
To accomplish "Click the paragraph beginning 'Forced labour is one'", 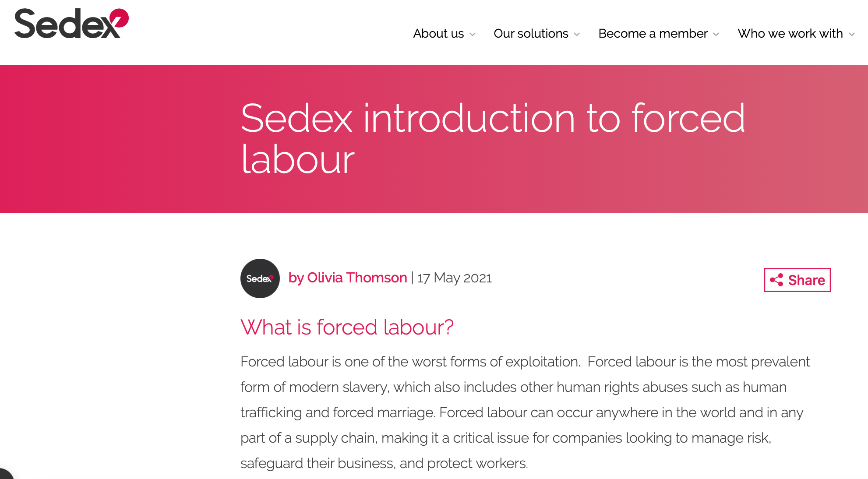I will click(526, 412).
